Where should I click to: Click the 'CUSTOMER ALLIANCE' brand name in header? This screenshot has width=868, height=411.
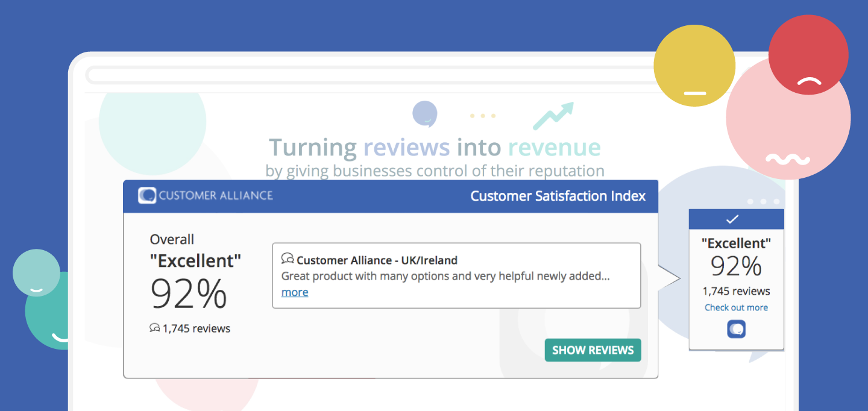[x=216, y=195]
